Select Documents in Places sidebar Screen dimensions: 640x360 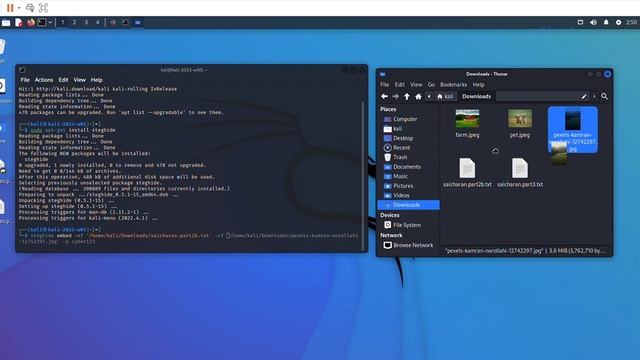coord(409,167)
